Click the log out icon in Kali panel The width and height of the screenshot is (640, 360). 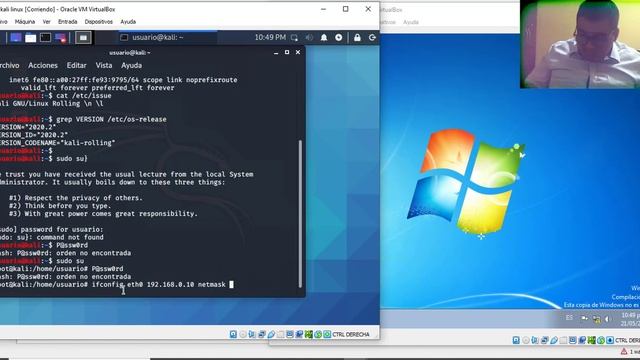click(372, 38)
